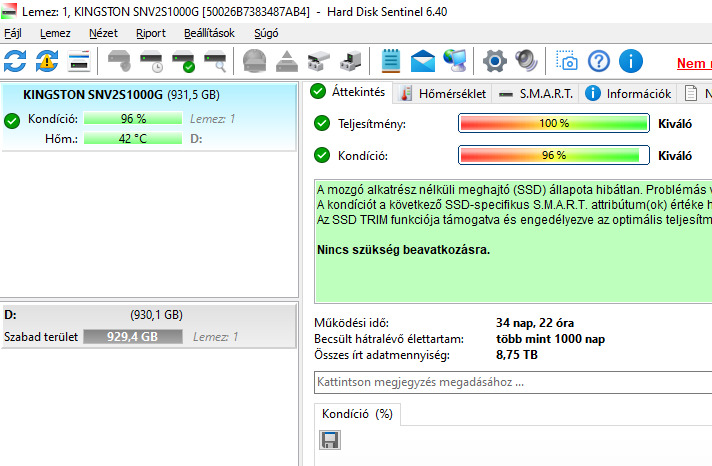Image resolution: width=712 pixels, height=466 pixels.
Task: Open the Súgó menu
Action: [266, 33]
